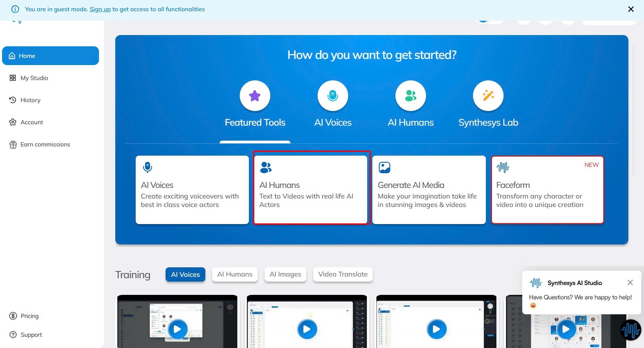Click the NEW badge on Faceform card
The width and height of the screenshot is (644, 348).
tap(591, 165)
